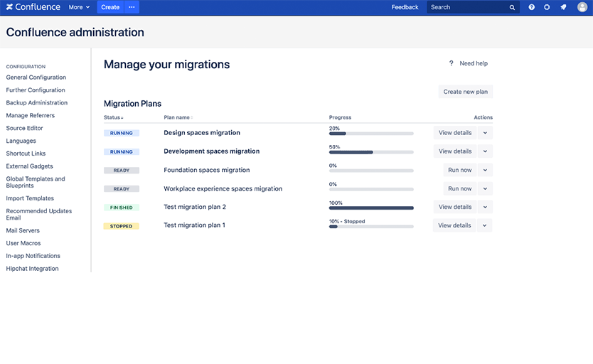Open Recommended Updates Email in sidebar
593x364 pixels.
(x=39, y=214)
